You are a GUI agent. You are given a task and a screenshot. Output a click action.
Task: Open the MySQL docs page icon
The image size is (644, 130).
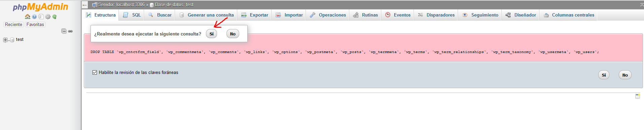pyautogui.click(x=41, y=17)
